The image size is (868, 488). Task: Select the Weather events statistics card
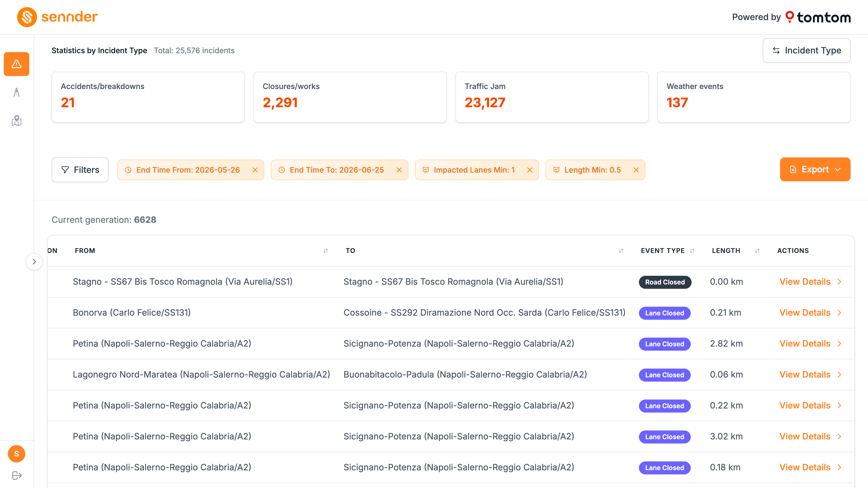[754, 97]
